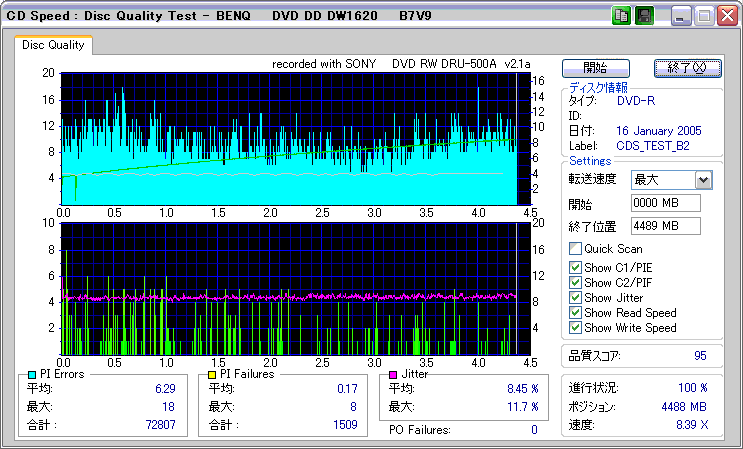The image size is (743, 449).
Task: Open the 転送速度 speed dropdown
Action: pos(703,180)
